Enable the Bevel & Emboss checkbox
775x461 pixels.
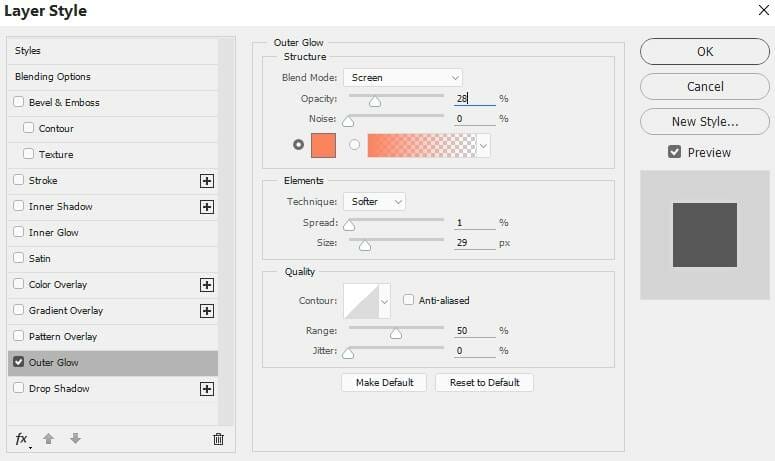(x=18, y=102)
